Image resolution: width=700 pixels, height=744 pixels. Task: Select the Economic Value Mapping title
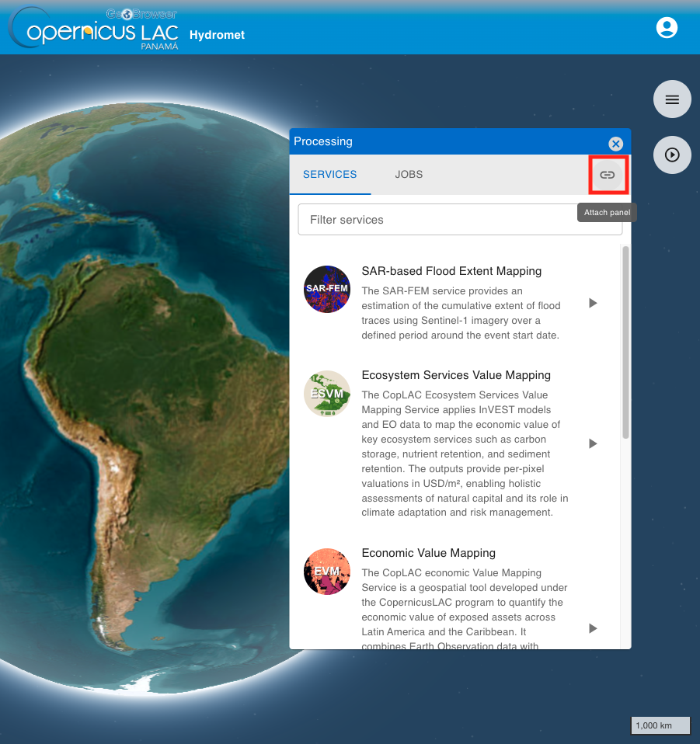click(428, 553)
